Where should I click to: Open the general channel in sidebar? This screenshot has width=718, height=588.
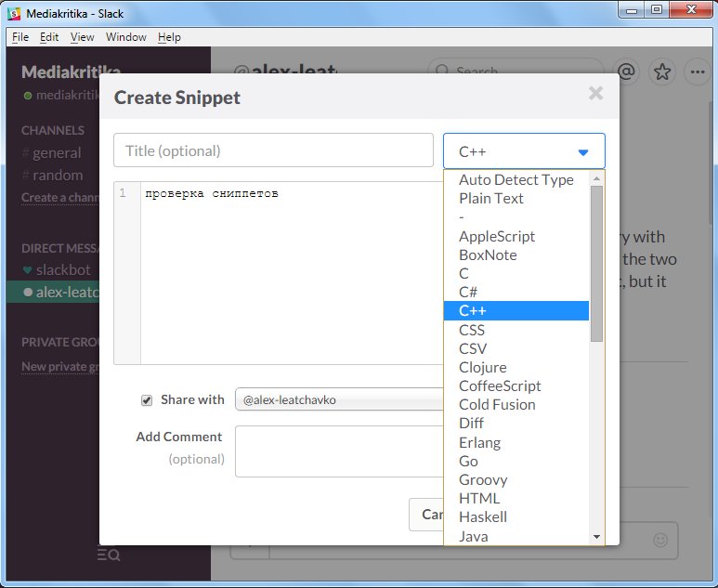pos(57,152)
